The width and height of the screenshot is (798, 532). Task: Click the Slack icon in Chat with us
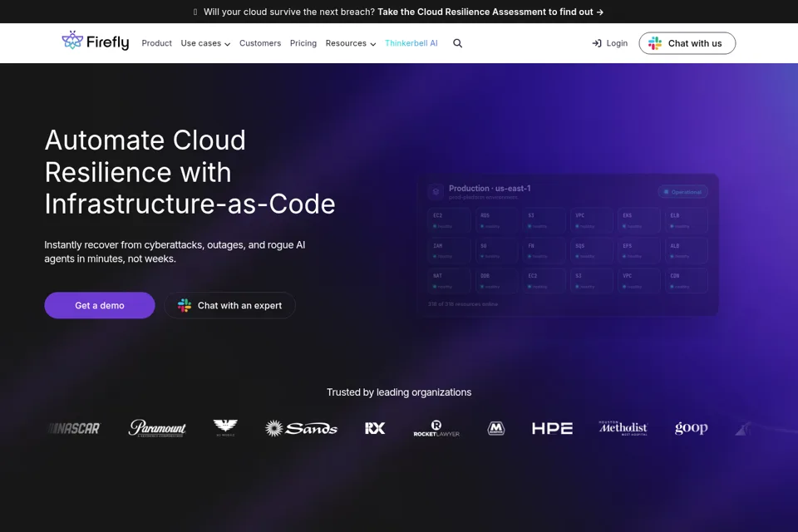pos(654,43)
